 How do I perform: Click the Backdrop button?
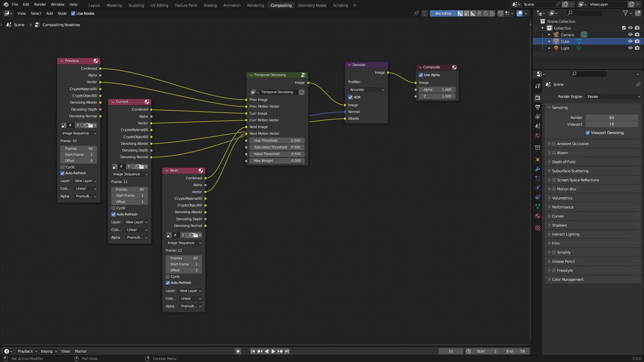click(443, 13)
